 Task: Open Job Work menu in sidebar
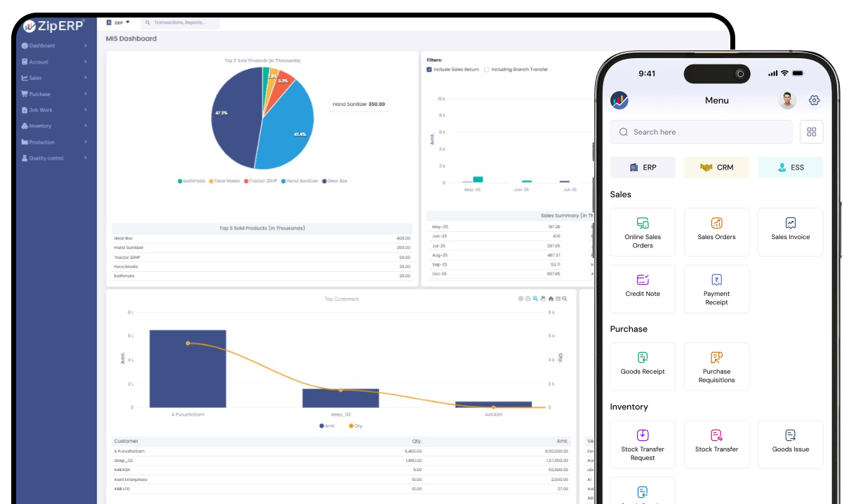coord(55,110)
